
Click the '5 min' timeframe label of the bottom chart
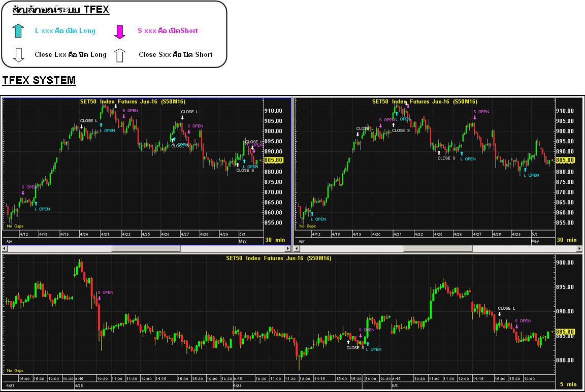[568, 384]
